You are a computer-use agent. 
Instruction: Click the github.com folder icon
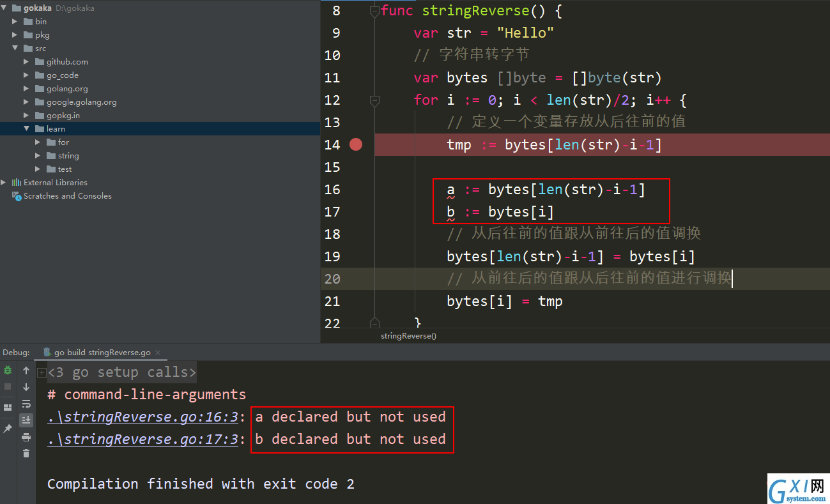tap(40, 62)
